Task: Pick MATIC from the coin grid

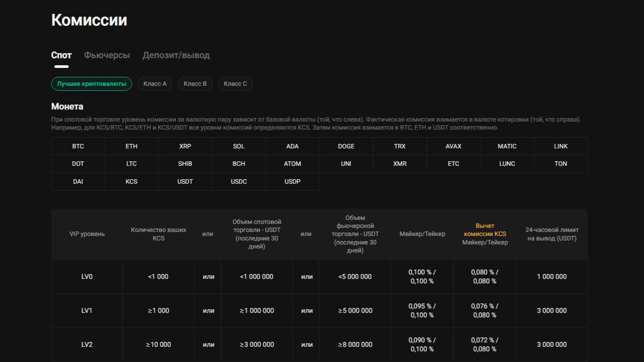Action: tap(507, 146)
